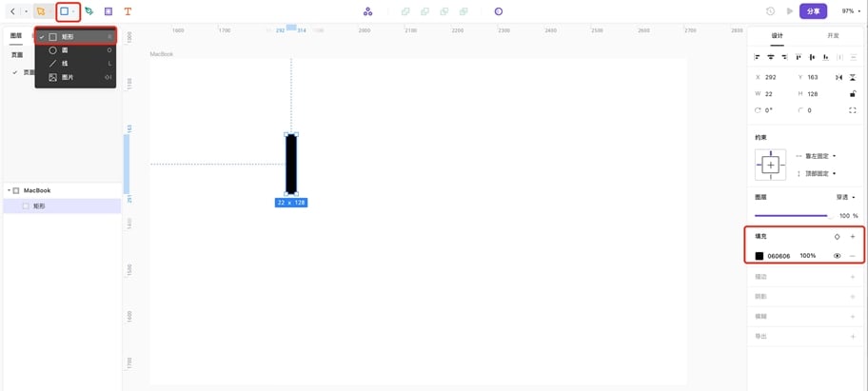Switch to the 图层 layers tab
Image resolution: width=868 pixels, height=391 pixels.
pos(16,35)
